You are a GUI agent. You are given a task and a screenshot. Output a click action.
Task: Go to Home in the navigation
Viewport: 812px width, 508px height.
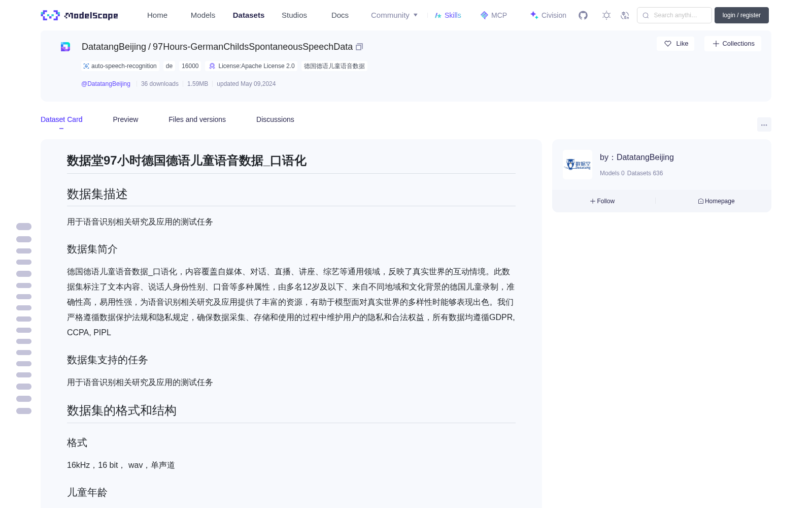157,15
